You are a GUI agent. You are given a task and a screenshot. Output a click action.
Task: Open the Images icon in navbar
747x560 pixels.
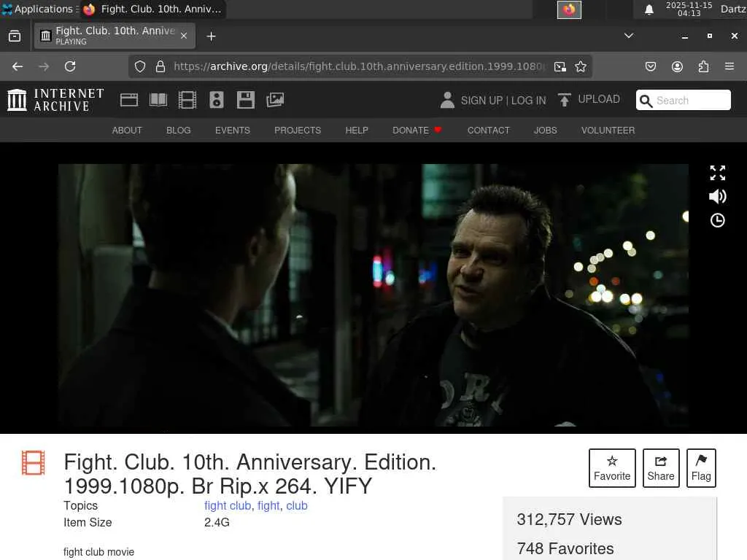click(275, 100)
